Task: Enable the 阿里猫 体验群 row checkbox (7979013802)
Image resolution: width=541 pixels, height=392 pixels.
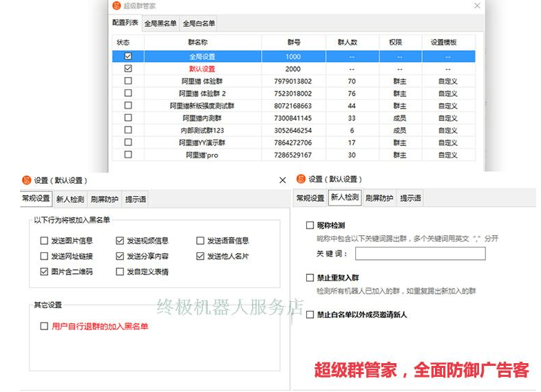Action: coord(128,80)
